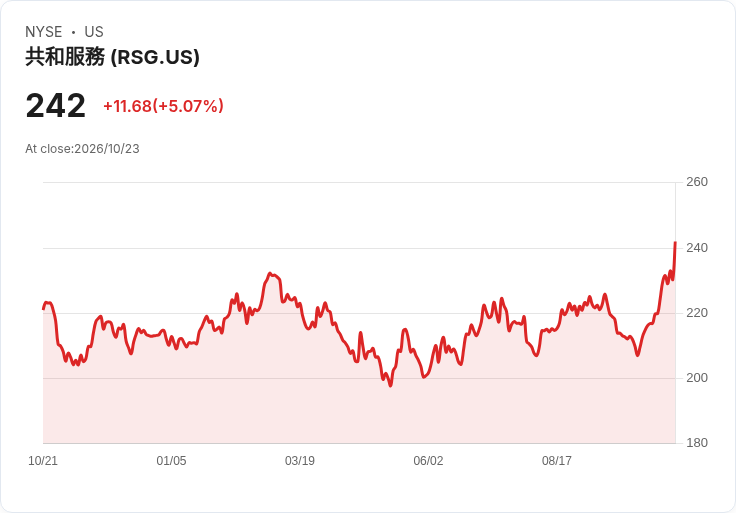Viewport: 736px width, 513px height.
Task: Click the stock title 共和服務 (RSG.US)
Action: click(112, 57)
